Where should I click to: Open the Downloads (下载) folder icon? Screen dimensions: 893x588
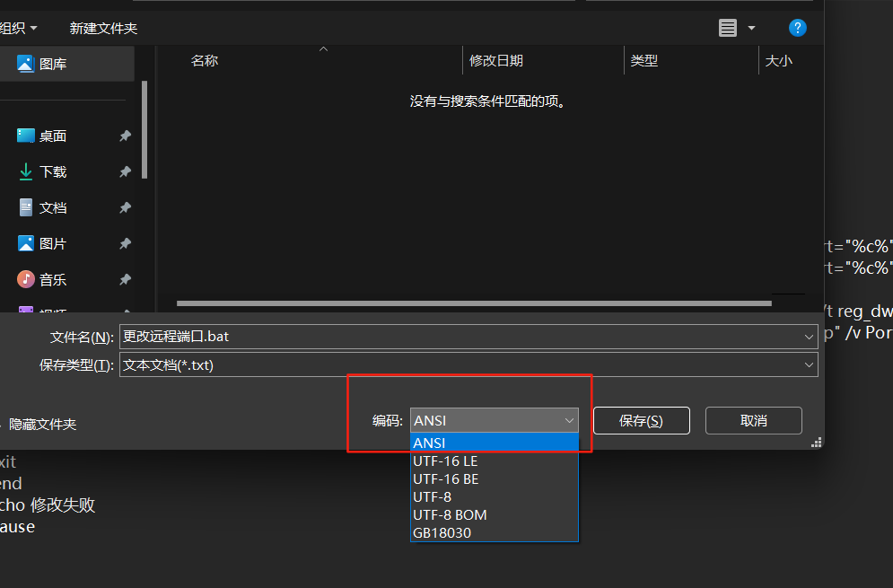pyautogui.click(x=25, y=171)
